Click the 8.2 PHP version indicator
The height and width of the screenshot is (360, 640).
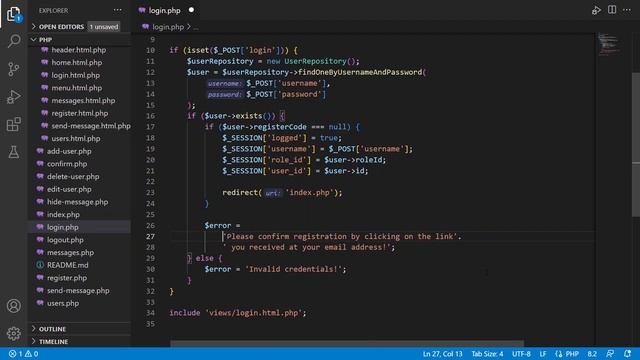point(592,354)
